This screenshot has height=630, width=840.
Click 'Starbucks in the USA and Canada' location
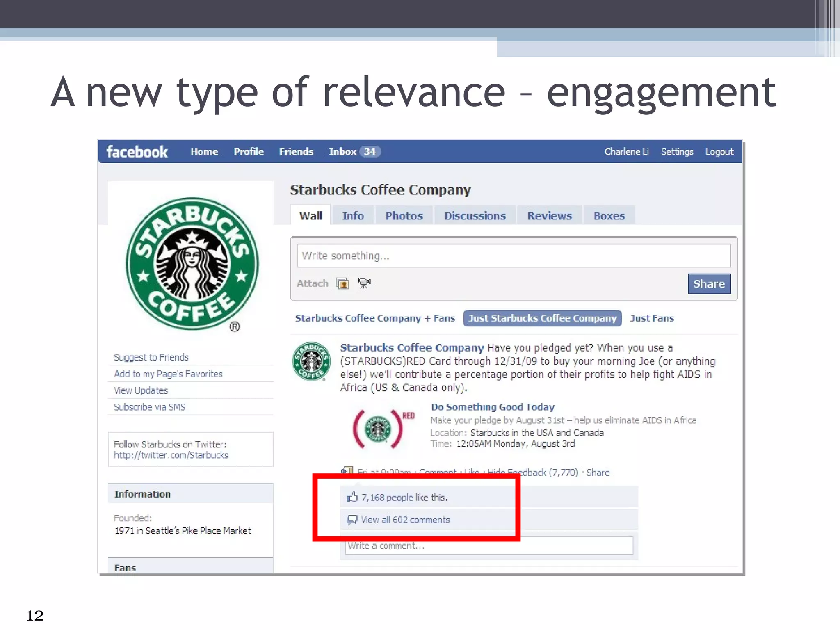[537, 433]
